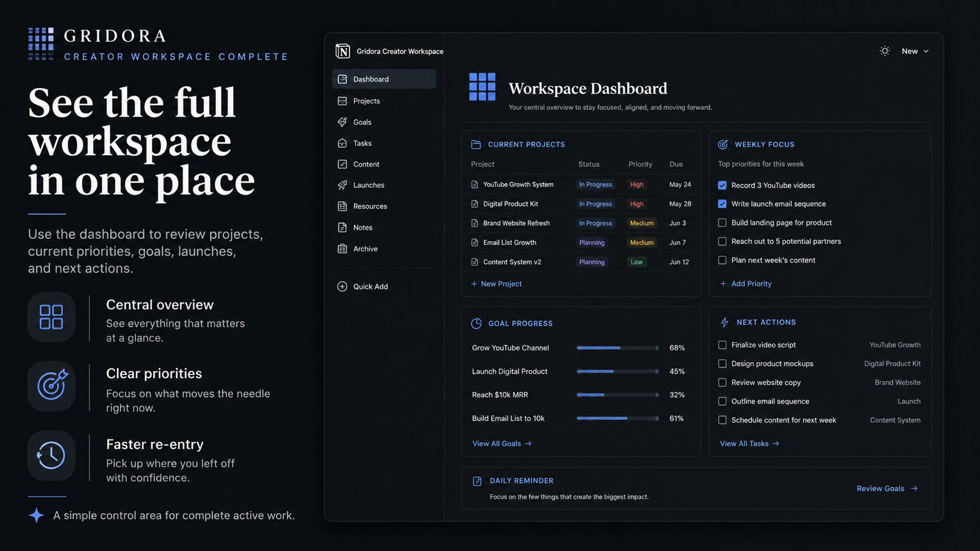Click Review Goals link
The height and width of the screenshot is (551, 980).
(887, 489)
